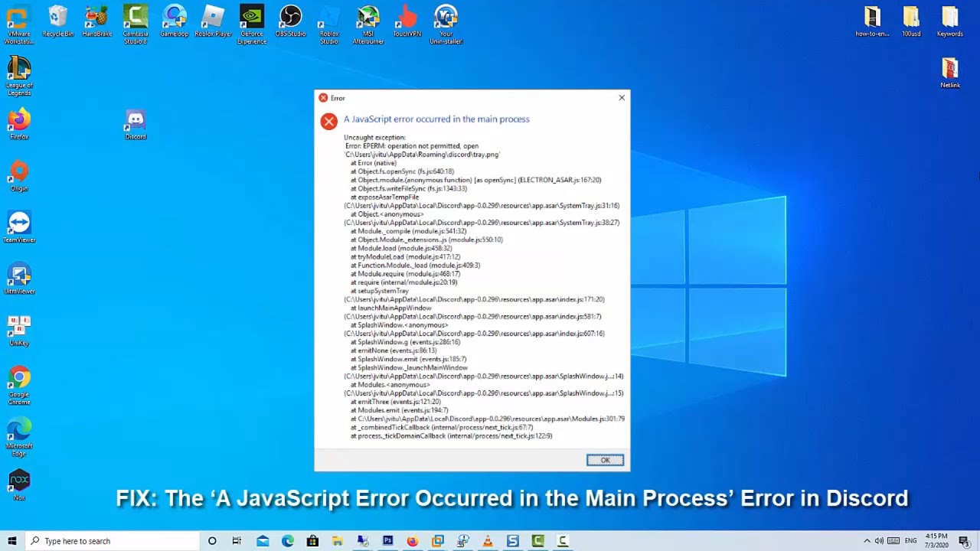The height and width of the screenshot is (551, 980).
Task: Click the taskbar search box
Action: click(112, 541)
